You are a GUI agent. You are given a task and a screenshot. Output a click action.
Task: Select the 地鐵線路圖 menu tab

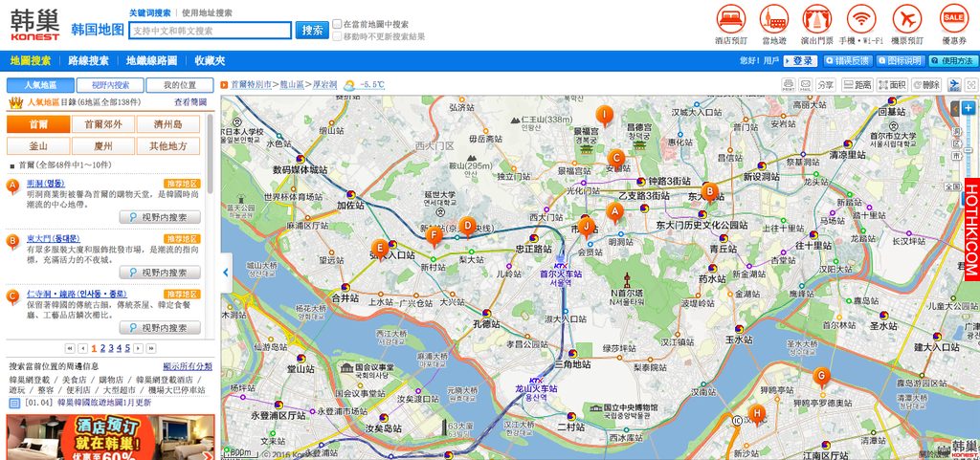(151, 60)
